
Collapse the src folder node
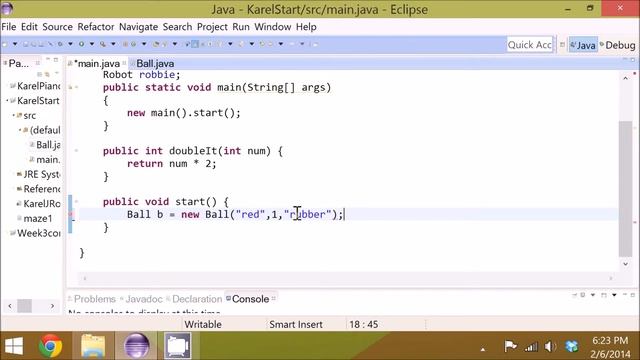click(x=13, y=116)
